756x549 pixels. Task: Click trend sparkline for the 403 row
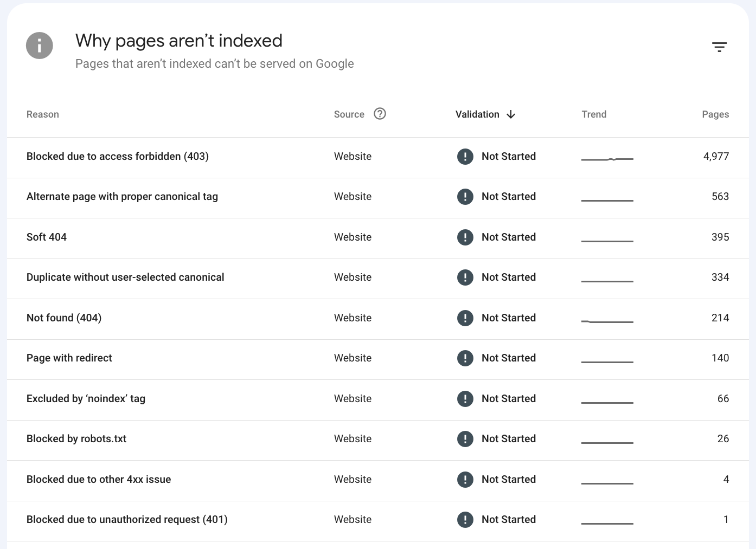(x=607, y=159)
